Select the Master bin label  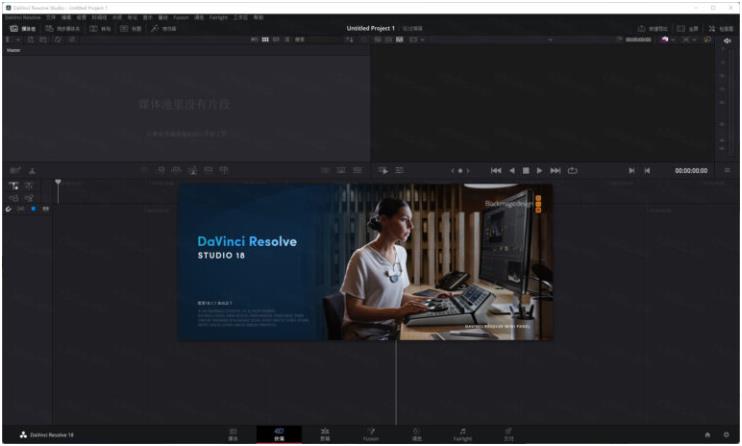[x=13, y=50]
